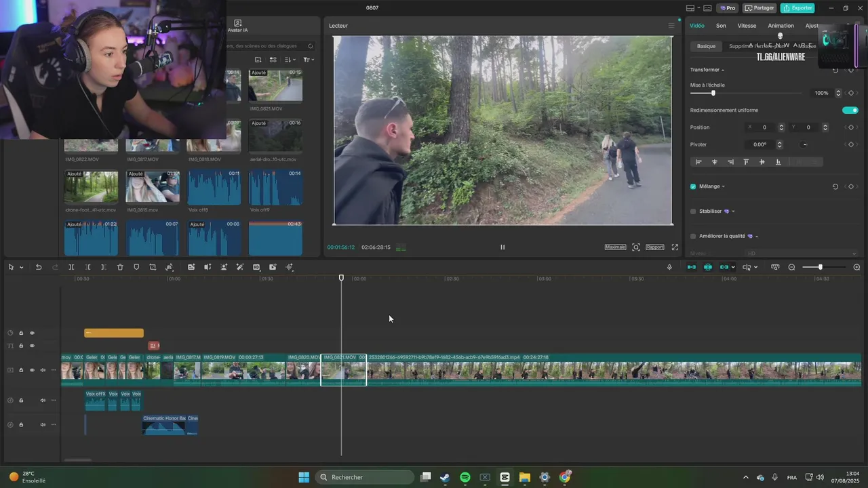Viewport: 868px width, 488px height.
Task: Expand the Mélange section arrow
Action: point(724,186)
